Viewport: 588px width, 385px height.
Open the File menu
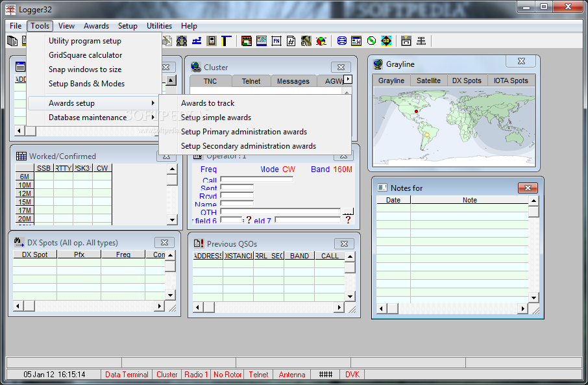point(16,26)
